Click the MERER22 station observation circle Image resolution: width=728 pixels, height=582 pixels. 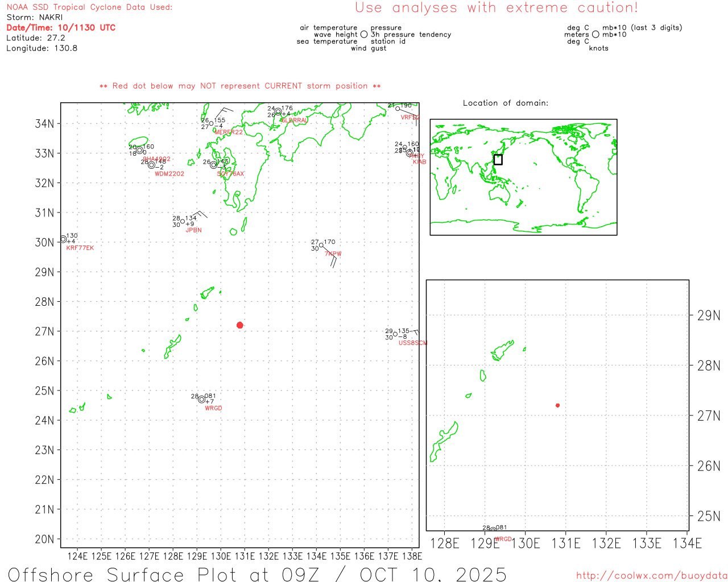[211, 123]
